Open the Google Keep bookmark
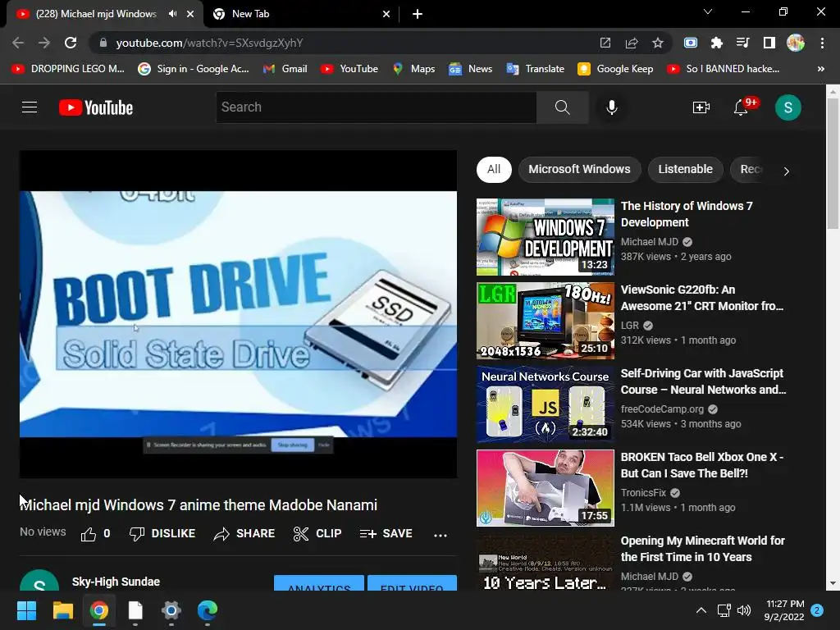The height and width of the screenshot is (630, 840). click(x=615, y=69)
